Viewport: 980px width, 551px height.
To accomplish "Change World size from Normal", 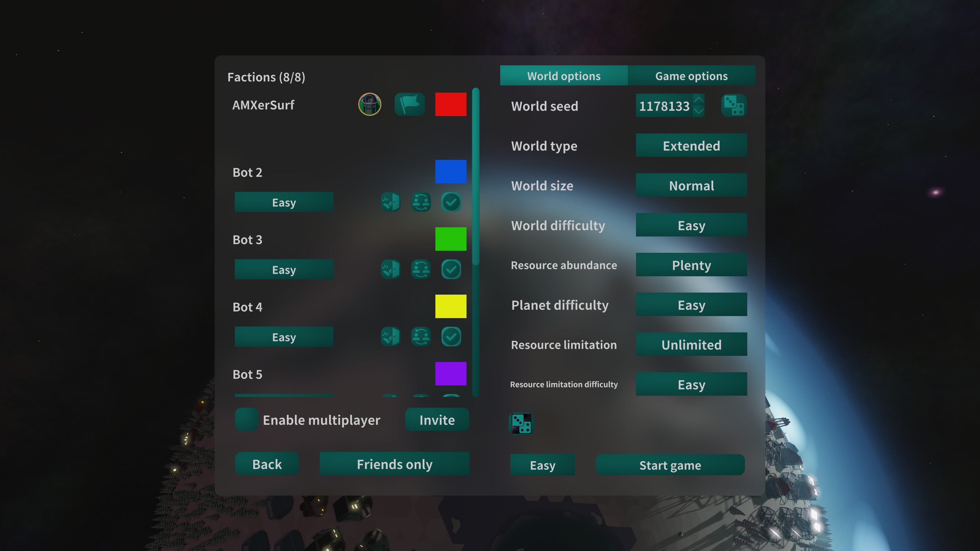I will (691, 185).
